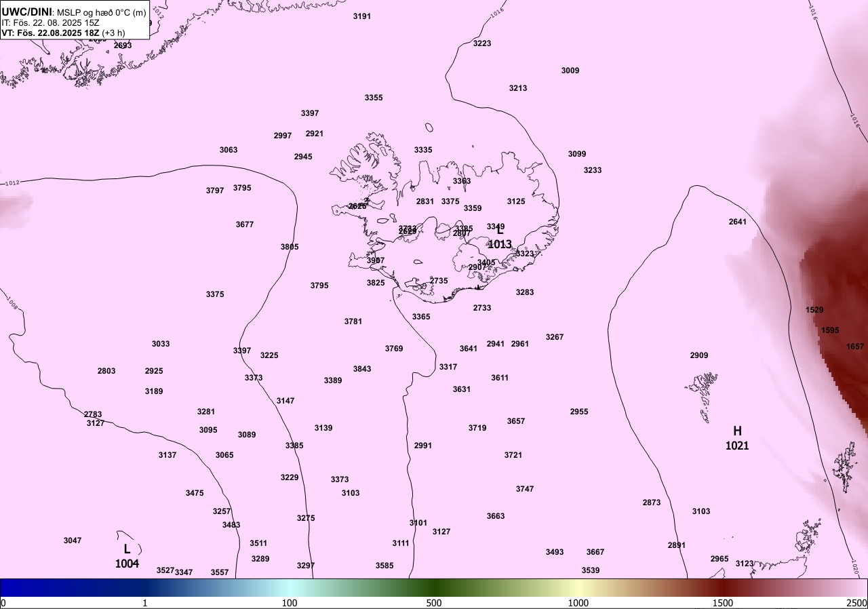
Task: Click the height value 2991
Action: pos(423,446)
